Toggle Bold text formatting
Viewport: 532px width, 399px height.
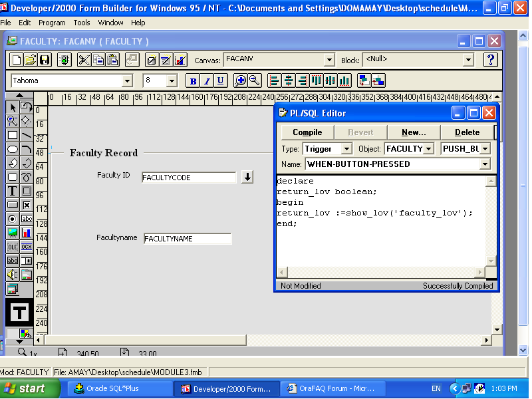pos(193,81)
